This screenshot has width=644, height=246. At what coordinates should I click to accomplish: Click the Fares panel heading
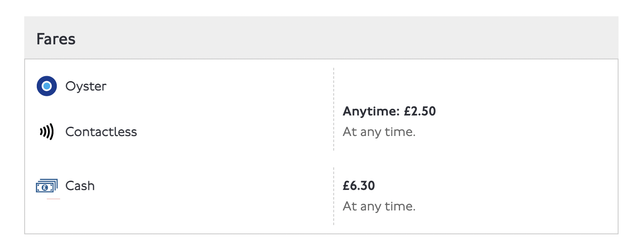[56, 39]
